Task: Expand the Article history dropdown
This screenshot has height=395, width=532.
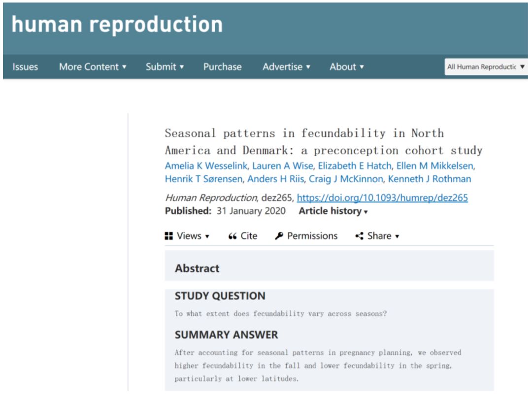Action: [x=333, y=211]
